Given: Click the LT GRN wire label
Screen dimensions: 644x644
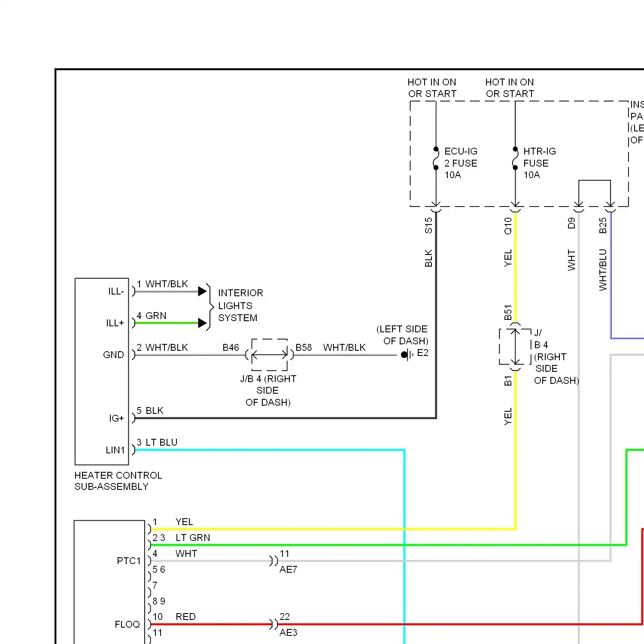Looking at the screenshot, I should tap(193, 538).
